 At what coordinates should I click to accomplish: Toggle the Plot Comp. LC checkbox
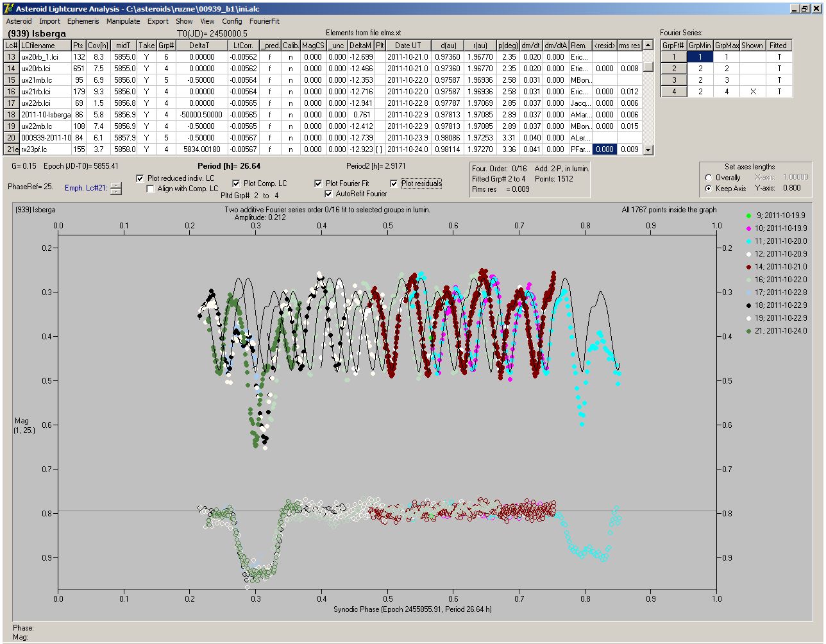tap(236, 183)
